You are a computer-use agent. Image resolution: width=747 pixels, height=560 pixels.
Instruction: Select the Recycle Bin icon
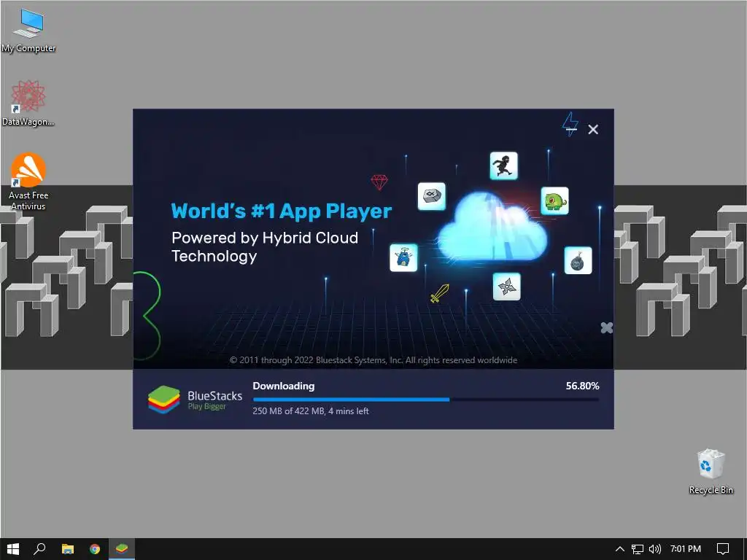coord(711,472)
